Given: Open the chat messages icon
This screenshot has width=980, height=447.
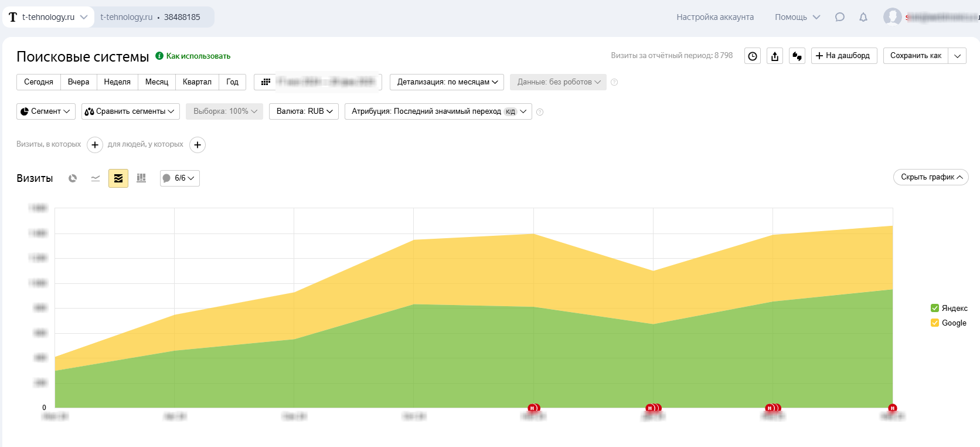Looking at the screenshot, I should click(840, 17).
